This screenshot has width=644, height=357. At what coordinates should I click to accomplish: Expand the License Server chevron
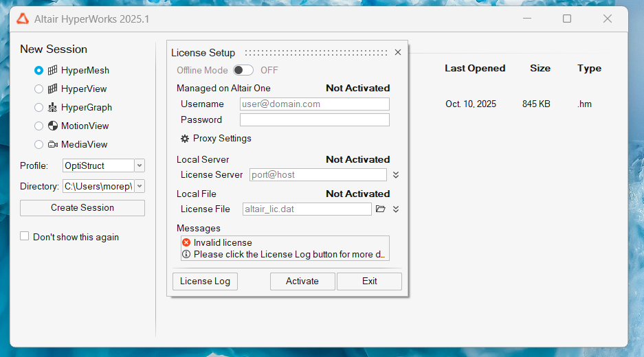click(x=396, y=175)
